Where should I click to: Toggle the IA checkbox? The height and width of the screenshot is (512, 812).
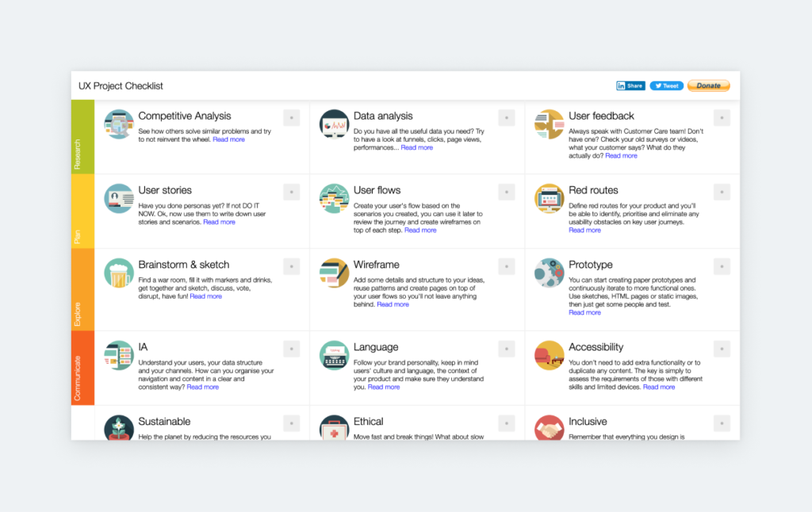(292, 349)
